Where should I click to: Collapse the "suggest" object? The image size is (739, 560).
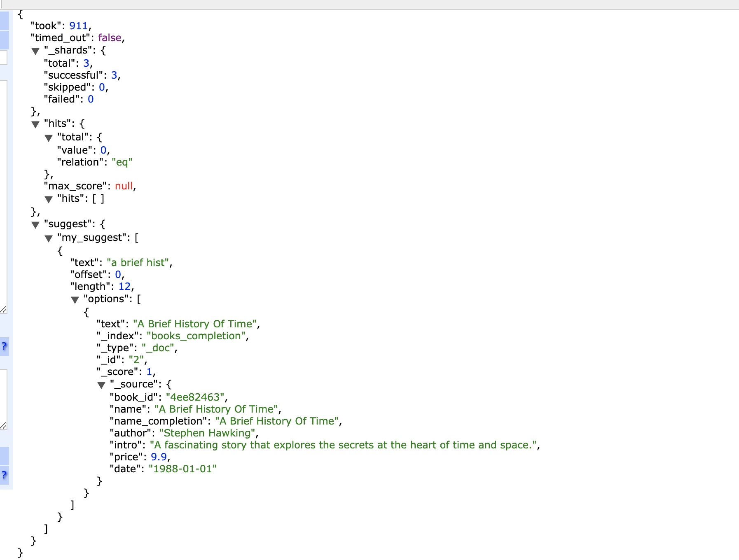pyautogui.click(x=35, y=225)
